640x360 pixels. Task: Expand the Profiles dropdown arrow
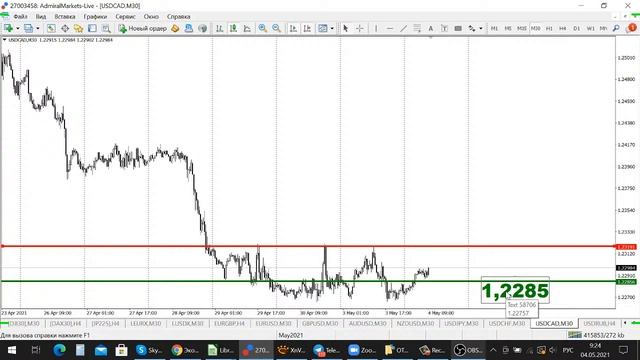[x=38, y=28]
